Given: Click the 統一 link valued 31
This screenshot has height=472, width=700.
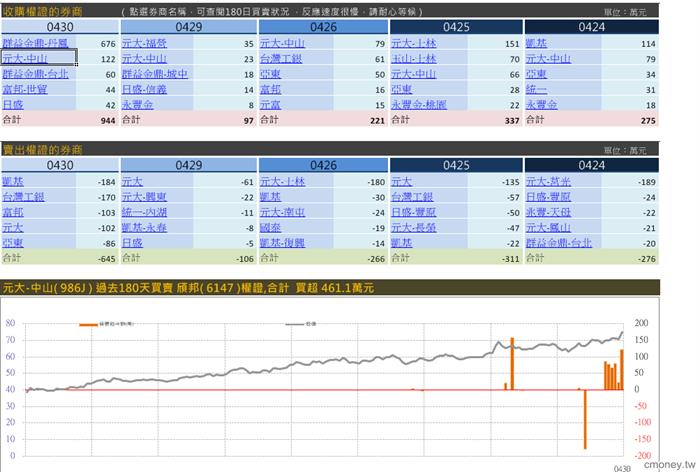Looking at the screenshot, I should pos(536,89).
